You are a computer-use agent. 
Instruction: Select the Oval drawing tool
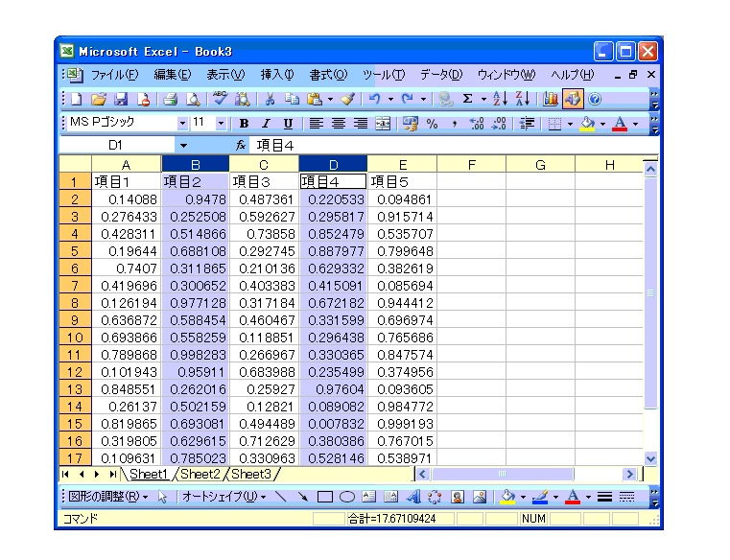click(x=347, y=497)
